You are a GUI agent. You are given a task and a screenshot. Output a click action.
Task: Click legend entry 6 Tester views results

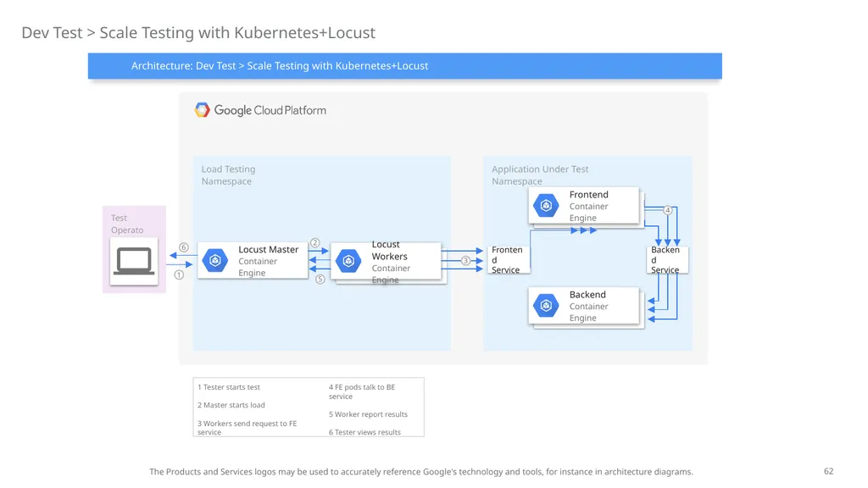(364, 432)
